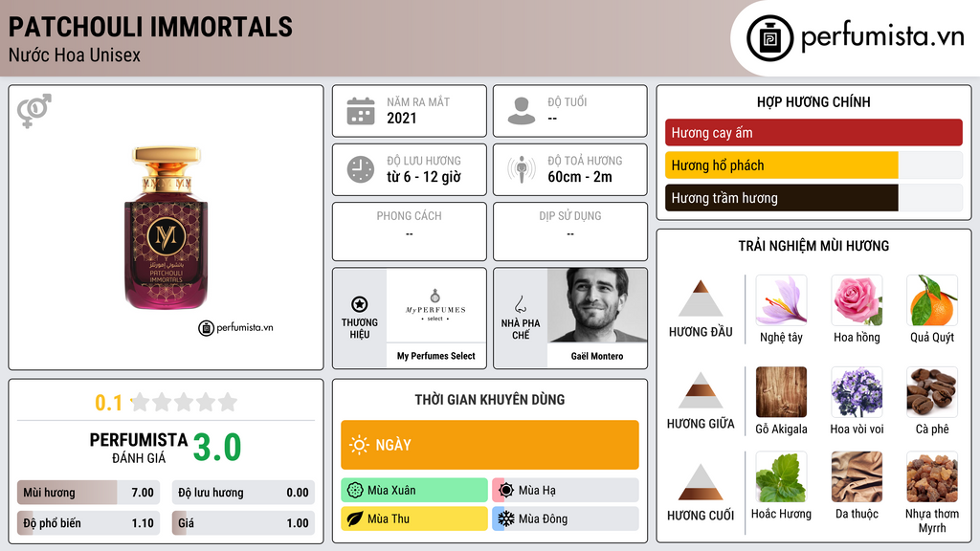Screen dimensions: 980x551
Task: Click the 2021 release year value
Action: (401, 118)
